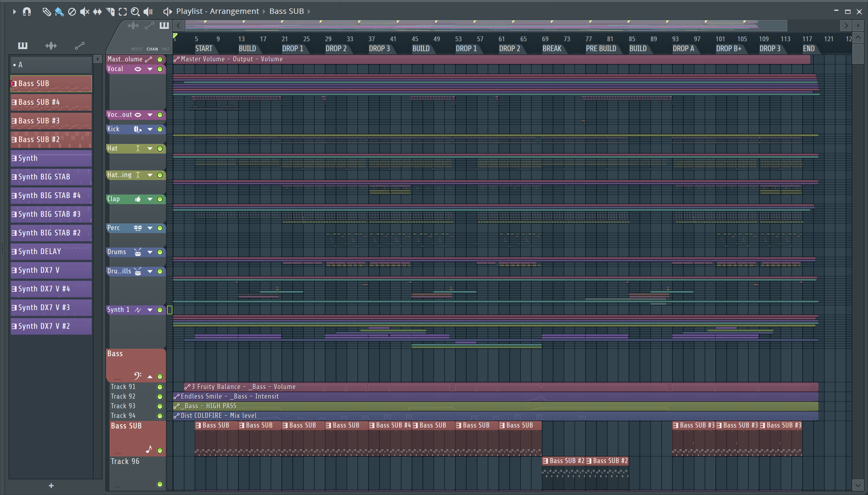Enable the Snap magnet option
Image resolution: width=868 pixels, height=495 pixels.
point(27,11)
